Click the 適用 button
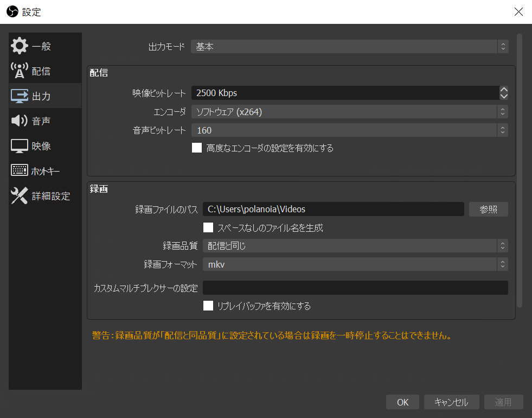This screenshot has height=418, width=532. pos(503,402)
